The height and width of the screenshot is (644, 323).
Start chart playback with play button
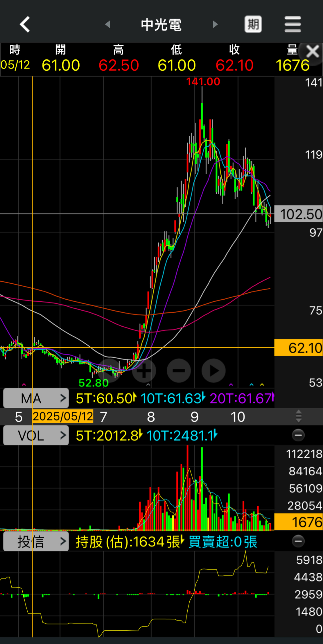[x=214, y=371]
